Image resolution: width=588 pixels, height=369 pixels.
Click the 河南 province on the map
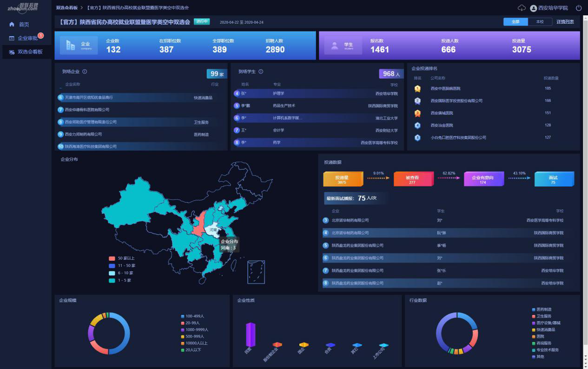[x=213, y=231]
